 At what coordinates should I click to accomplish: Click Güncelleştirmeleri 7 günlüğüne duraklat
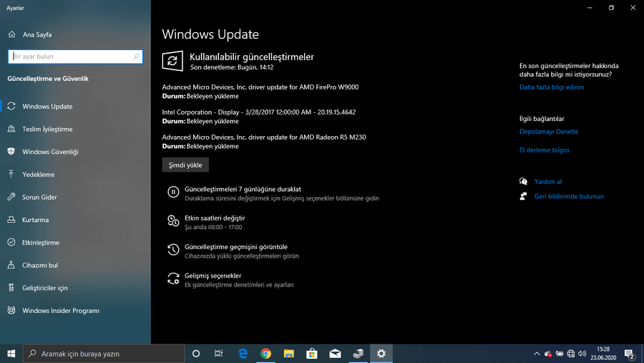tap(243, 189)
